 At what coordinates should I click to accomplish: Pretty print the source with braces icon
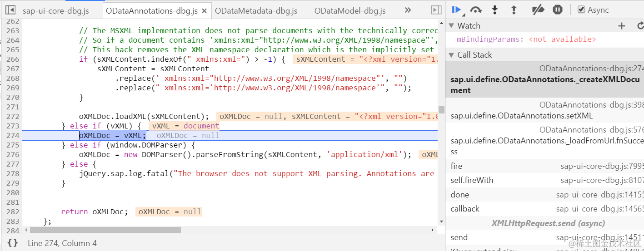point(13,243)
